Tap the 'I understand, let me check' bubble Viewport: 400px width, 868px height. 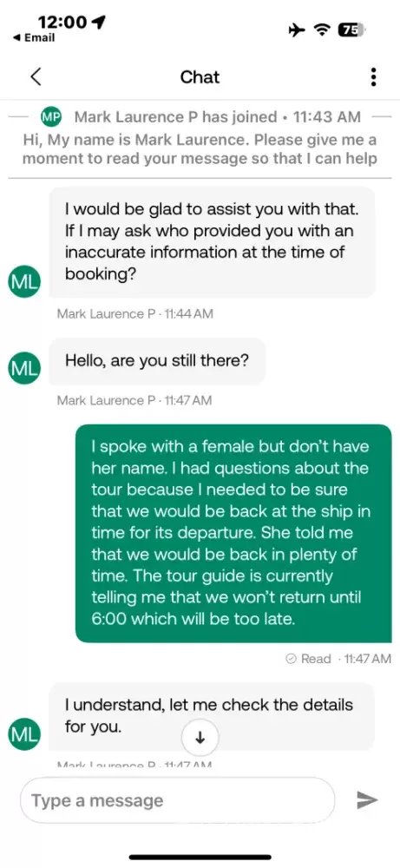click(x=212, y=716)
